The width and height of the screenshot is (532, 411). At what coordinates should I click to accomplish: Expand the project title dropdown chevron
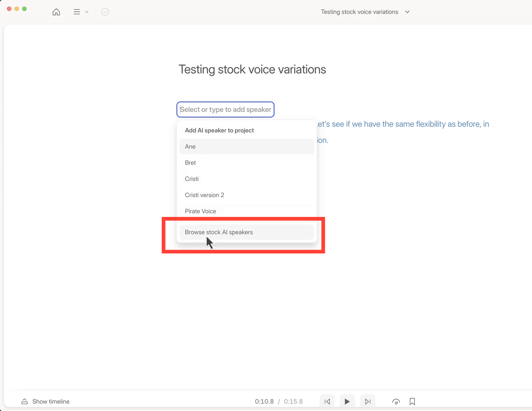pos(407,12)
